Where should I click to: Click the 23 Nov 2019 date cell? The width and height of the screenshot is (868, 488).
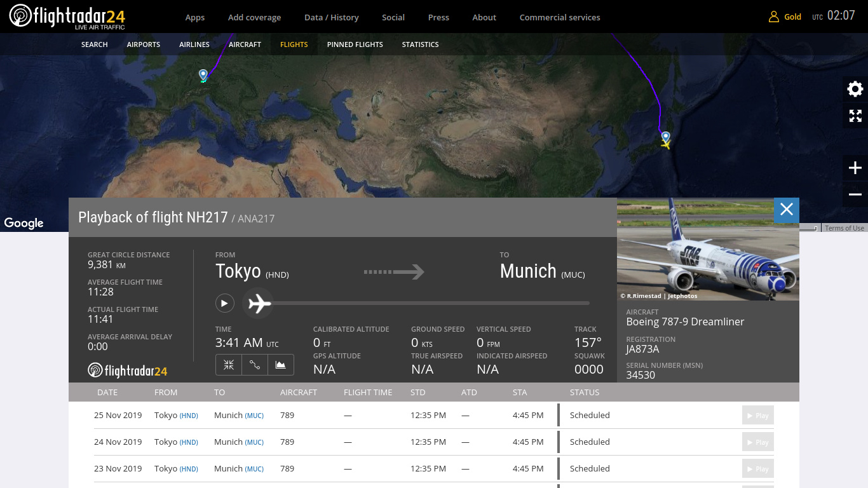(x=118, y=469)
